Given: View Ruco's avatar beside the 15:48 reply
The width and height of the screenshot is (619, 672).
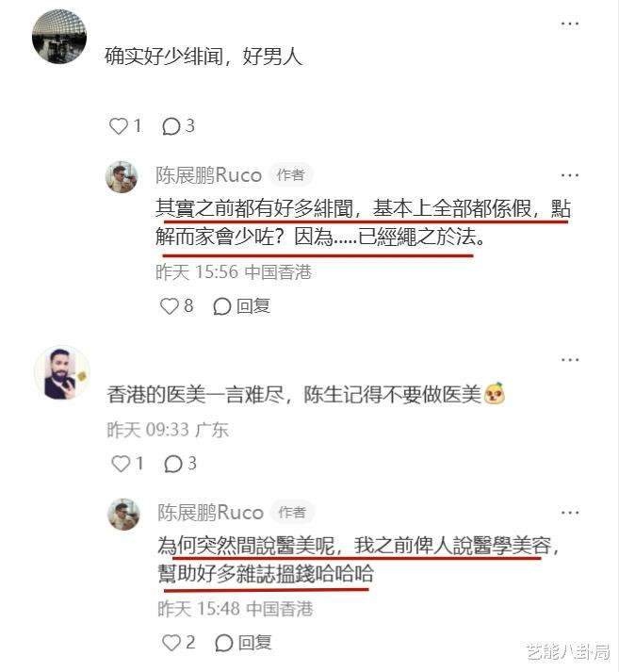Looking at the screenshot, I should coord(123,515).
